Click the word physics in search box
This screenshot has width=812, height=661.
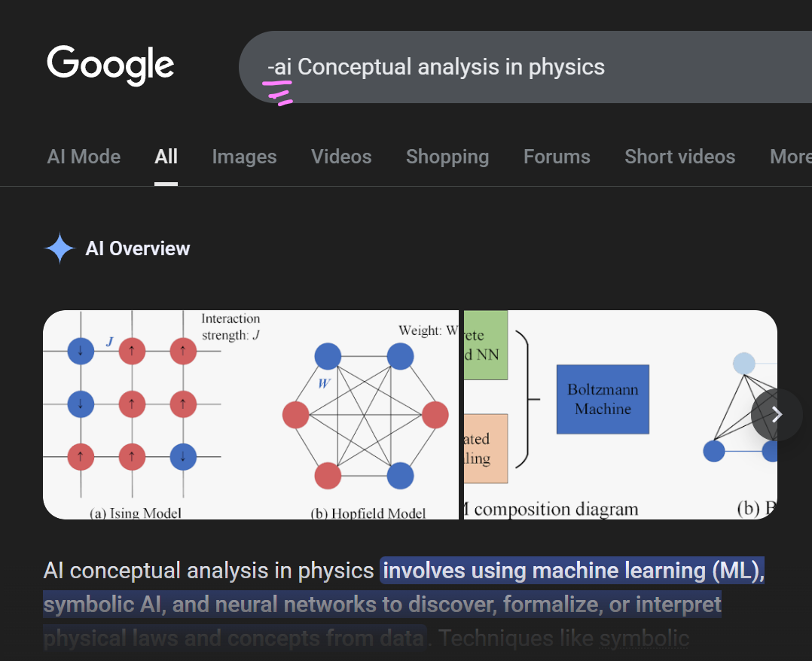(566, 67)
